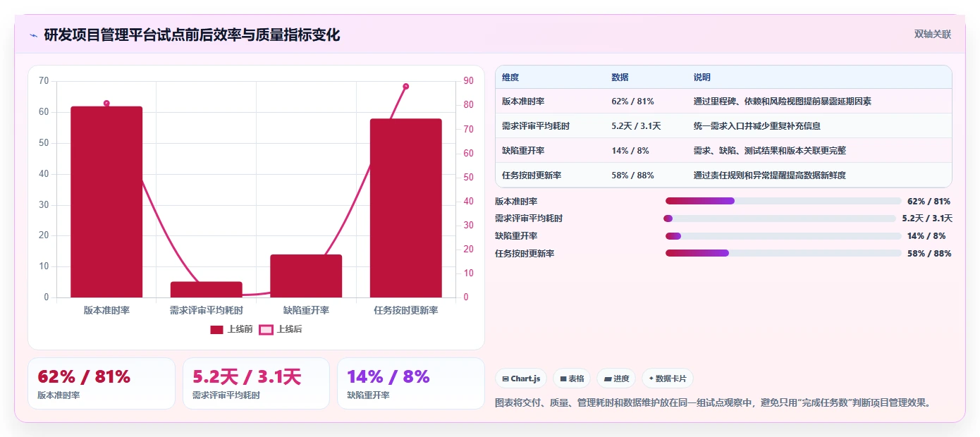Click the 任务按时更新率 progress bar
The image size is (980, 437).
click(x=783, y=253)
